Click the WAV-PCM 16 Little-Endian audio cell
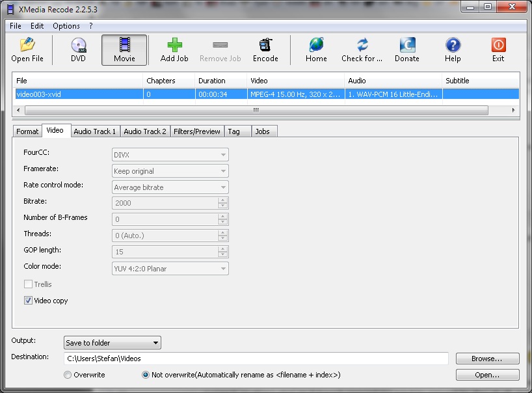 [x=393, y=94]
